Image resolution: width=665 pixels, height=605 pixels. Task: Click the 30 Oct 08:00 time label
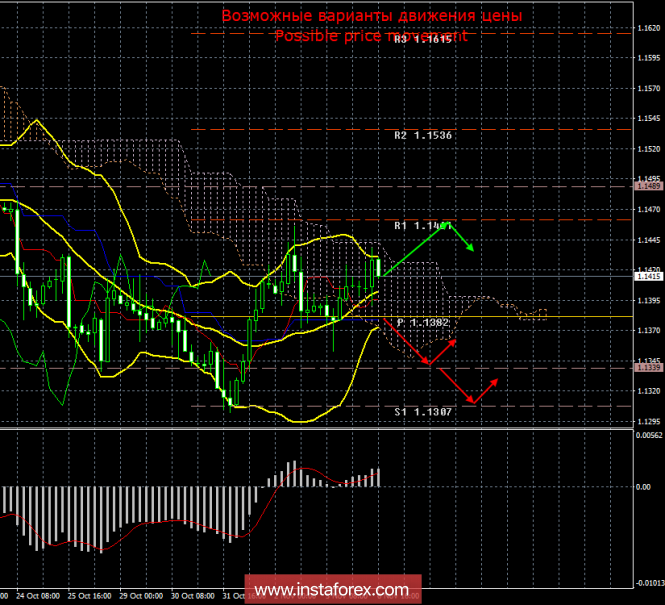pyautogui.click(x=193, y=596)
